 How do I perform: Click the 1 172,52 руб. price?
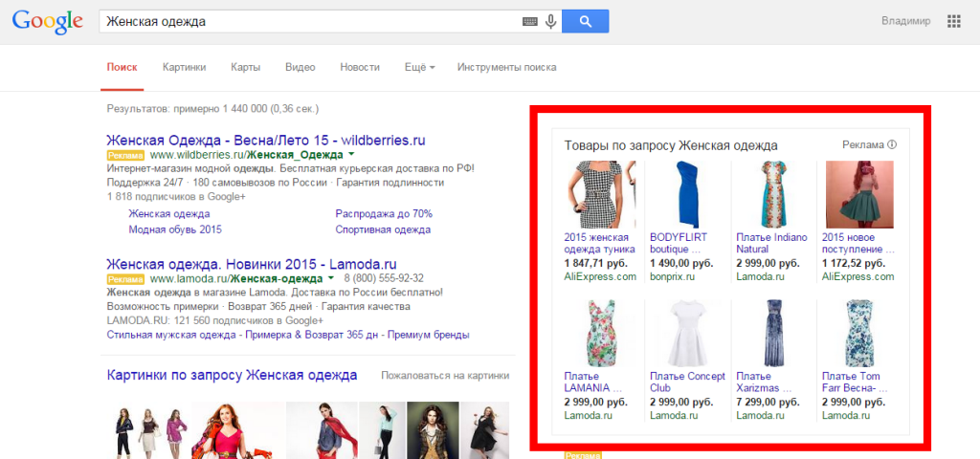[854, 263]
